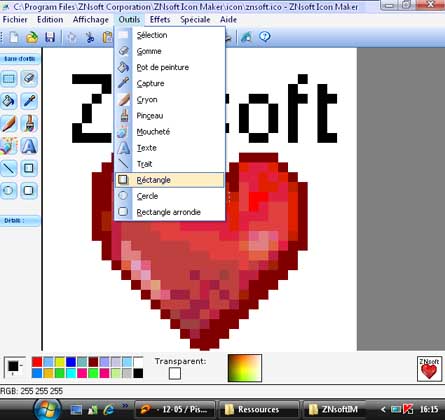Click the "Barre d'outils" panel header
Image resolution: width=445 pixels, height=420 pixels.
click(20, 59)
